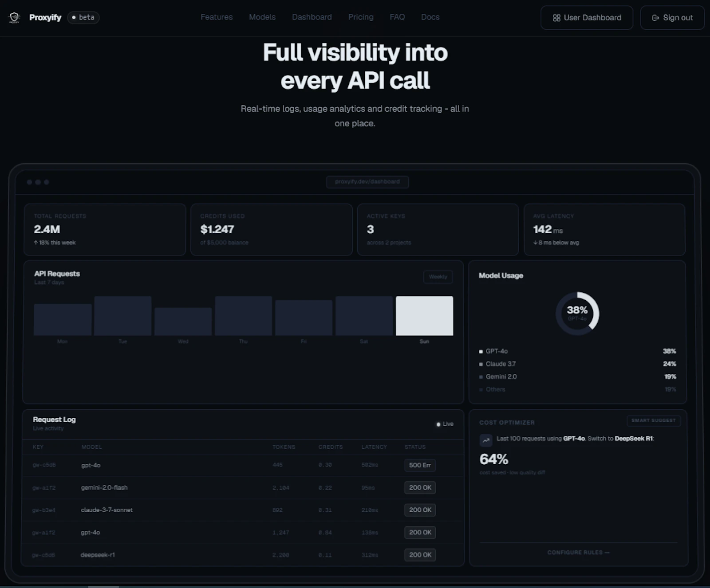Click the Total Requests 2.4M card
The height and width of the screenshot is (588, 710).
point(105,230)
